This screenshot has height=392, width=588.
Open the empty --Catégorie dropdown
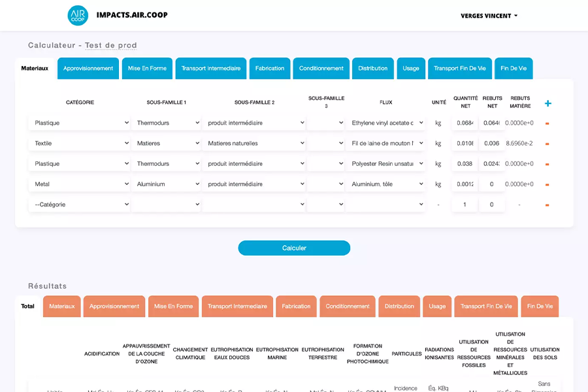click(80, 204)
